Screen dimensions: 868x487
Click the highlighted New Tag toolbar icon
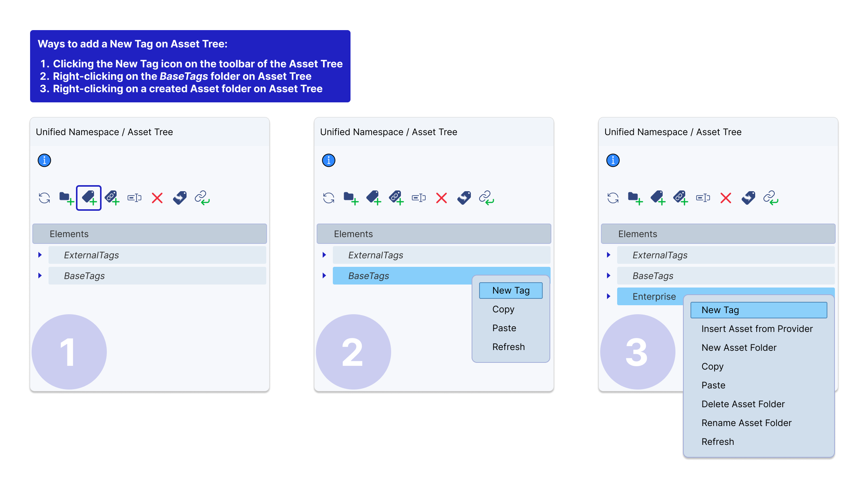pyautogui.click(x=89, y=198)
